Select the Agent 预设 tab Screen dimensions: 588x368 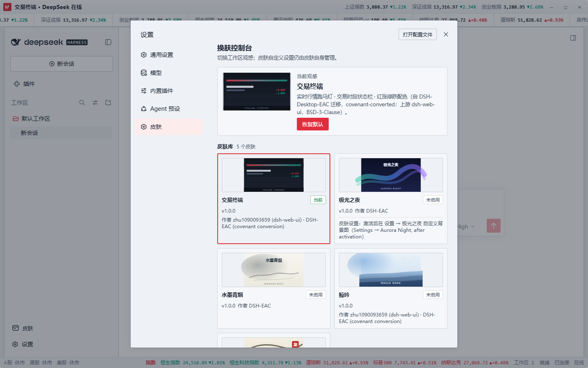169,109
